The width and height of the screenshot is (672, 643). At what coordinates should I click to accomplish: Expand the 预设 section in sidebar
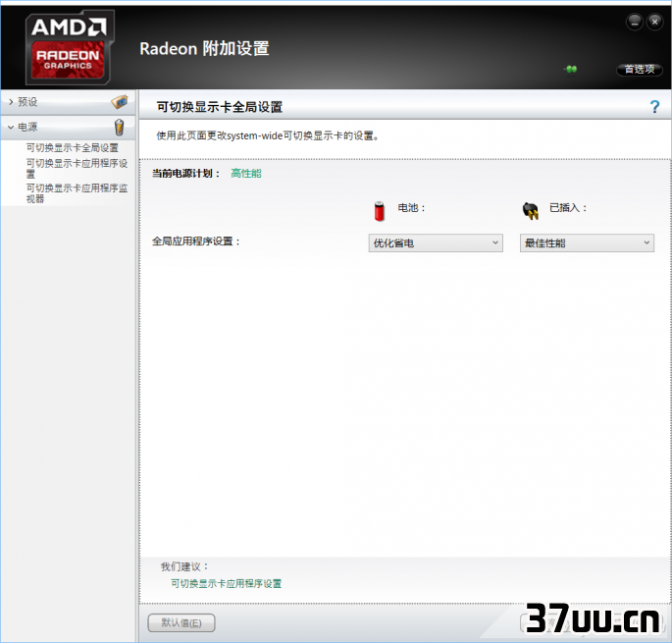point(68,102)
